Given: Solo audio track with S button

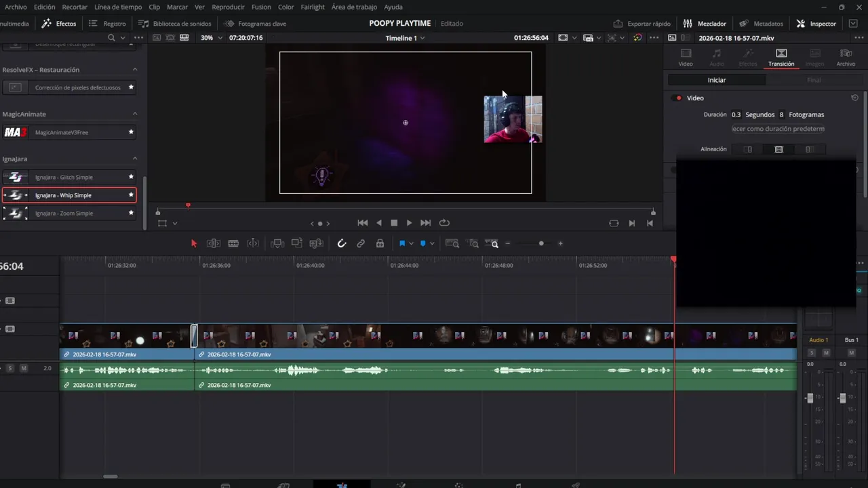Looking at the screenshot, I should [x=10, y=368].
